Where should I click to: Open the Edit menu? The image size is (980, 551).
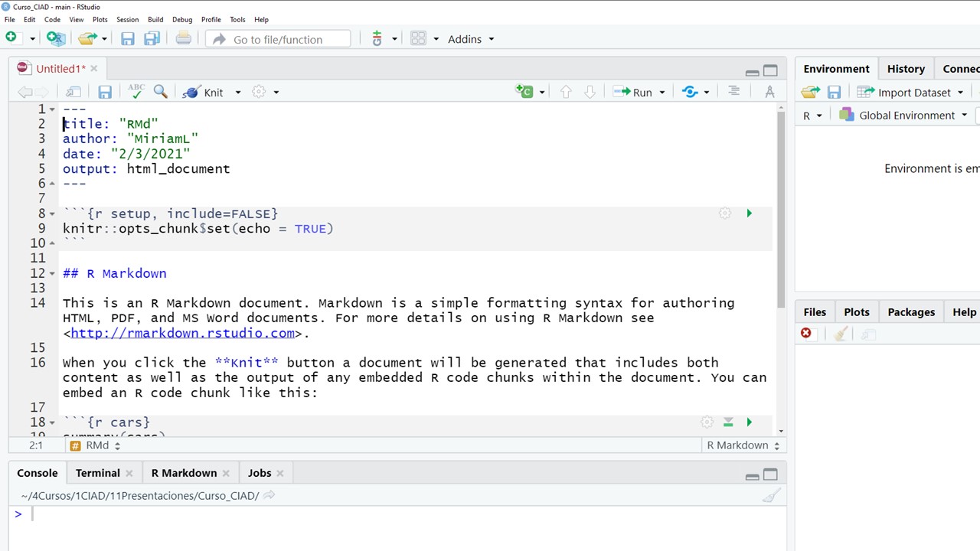point(29,19)
